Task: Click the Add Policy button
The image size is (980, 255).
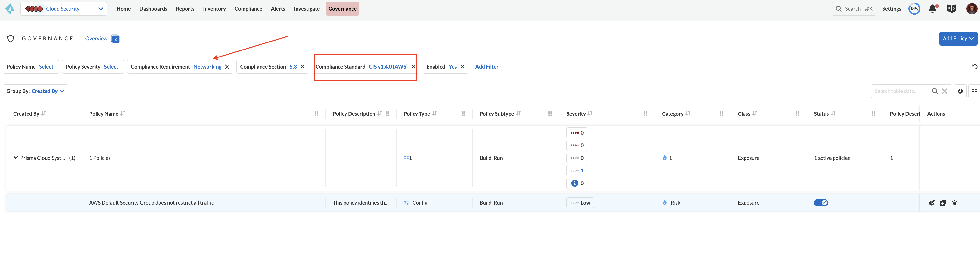Action: pyautogui.click(x=958, y=38)
